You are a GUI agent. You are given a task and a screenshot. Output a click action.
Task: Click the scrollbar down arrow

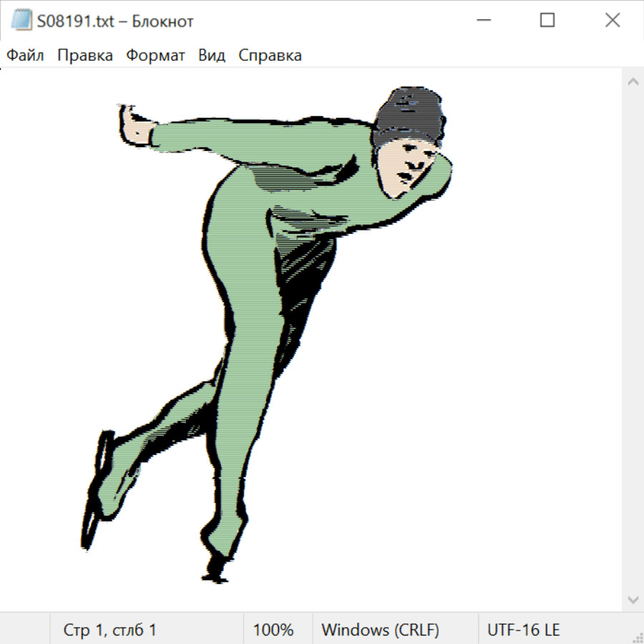[633, 598]
